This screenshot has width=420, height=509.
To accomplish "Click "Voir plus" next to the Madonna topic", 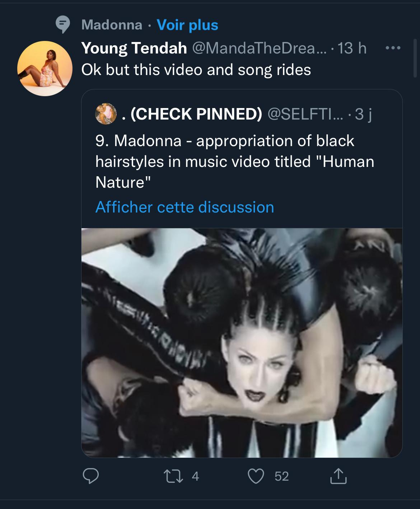I will tap(187, 25).
